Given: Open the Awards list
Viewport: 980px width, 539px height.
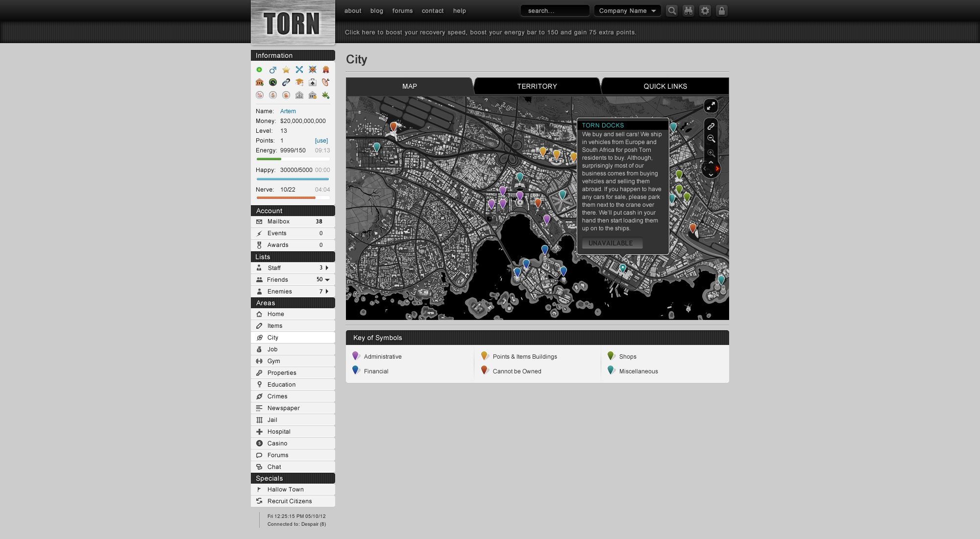Looking at the screenshot, I should tap(293, 245).
